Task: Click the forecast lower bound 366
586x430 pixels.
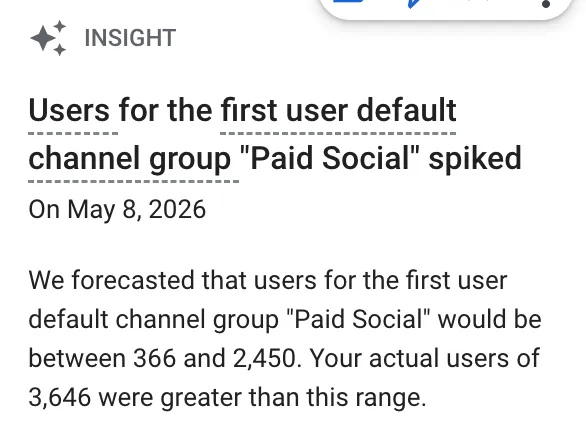Action: click(154, 358)
